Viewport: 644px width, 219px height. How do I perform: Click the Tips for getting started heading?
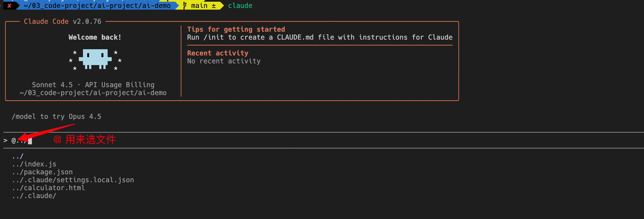[x=236, y=29]
